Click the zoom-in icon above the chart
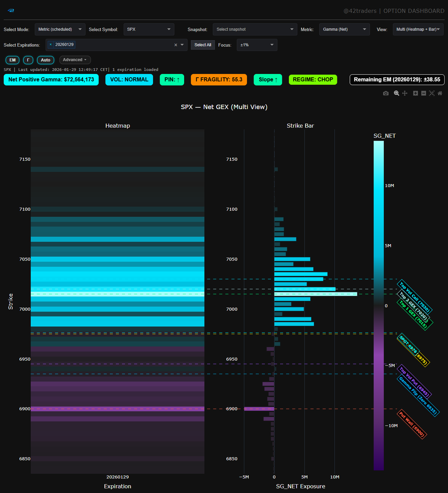The width and height of the screenshot is (448, 493). point(414,93)
